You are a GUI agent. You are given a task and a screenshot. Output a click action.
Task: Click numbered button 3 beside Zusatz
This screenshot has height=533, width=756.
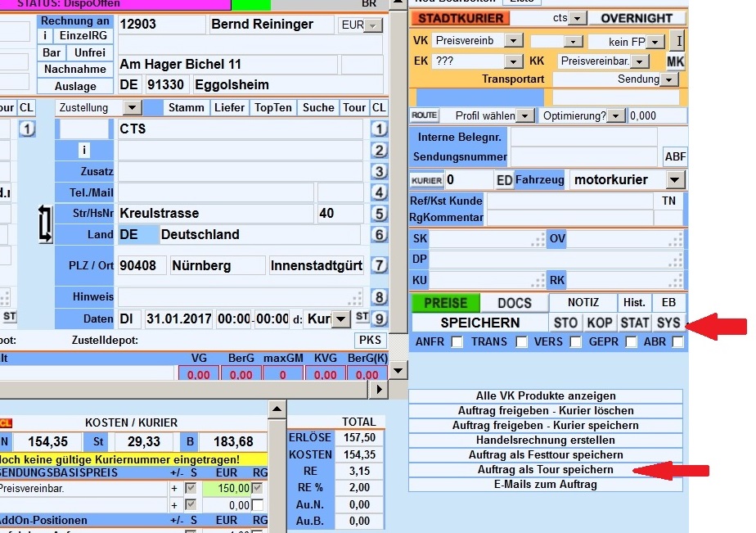379,171
